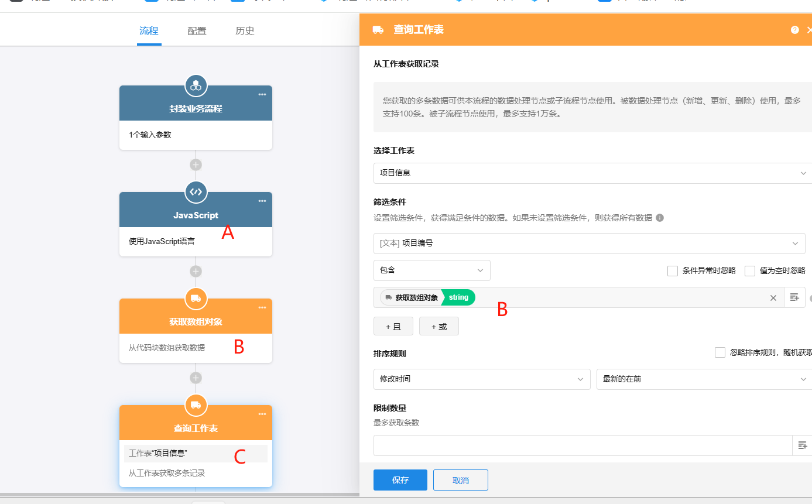Click the JavaScript node code icon

coord(196,192)
